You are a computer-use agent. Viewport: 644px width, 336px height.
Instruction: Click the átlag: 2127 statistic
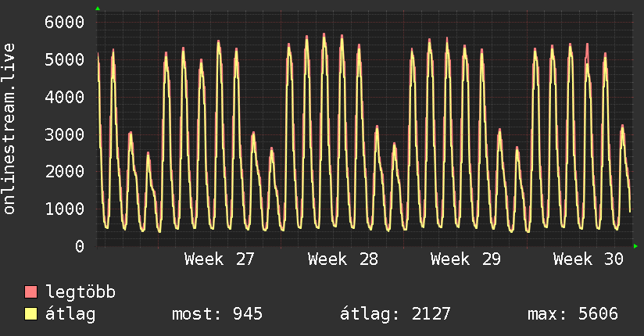pos(395,314)
